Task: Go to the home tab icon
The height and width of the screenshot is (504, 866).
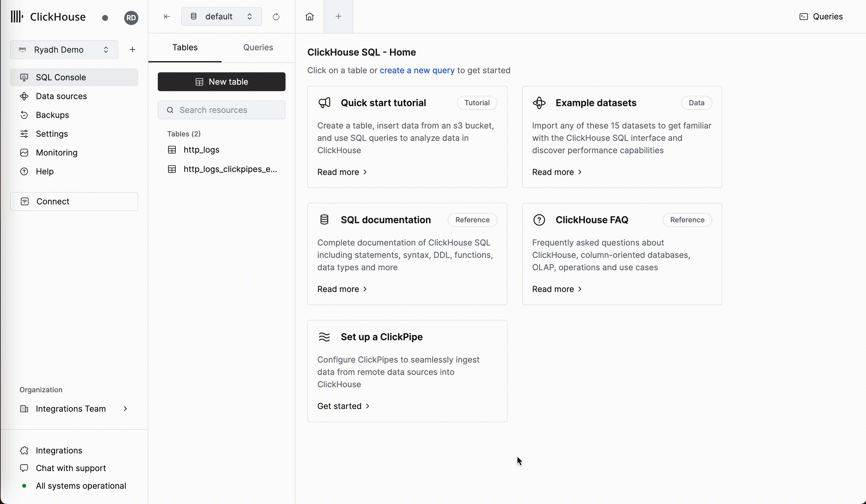Action: coord(310,16)
